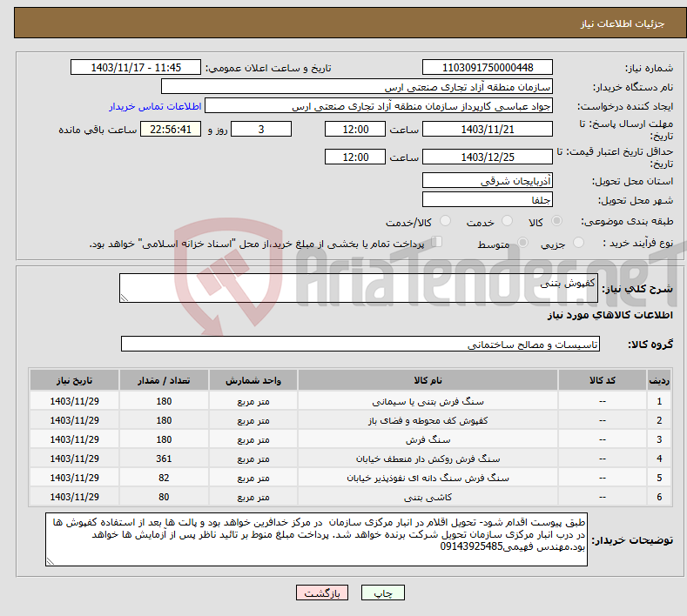Click the quantity cell 361

(164, 459)
